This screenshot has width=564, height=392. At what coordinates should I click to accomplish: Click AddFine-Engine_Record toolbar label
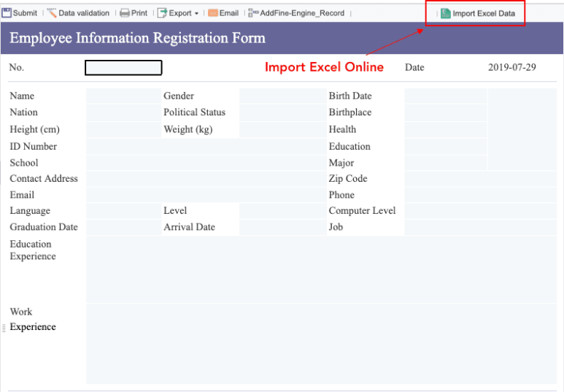tap(302, 13)
